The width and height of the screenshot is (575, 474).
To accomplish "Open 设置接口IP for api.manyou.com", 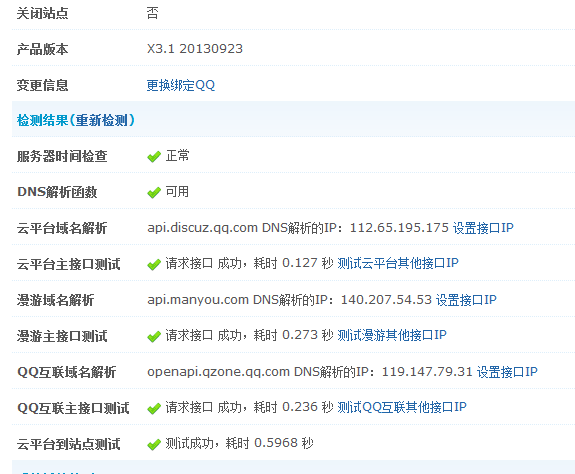I will tap(466, 300).
